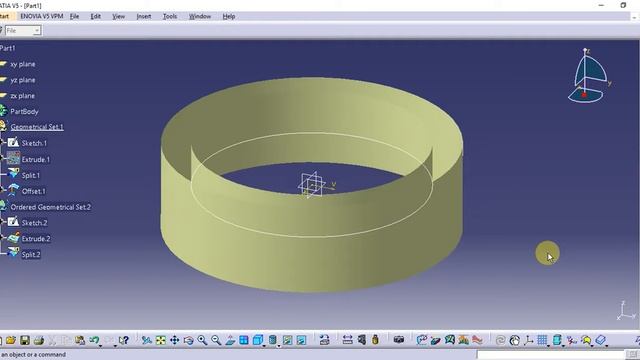Click the Paste icon
This screenshot has width=640, height=360.
click(80, 340)
